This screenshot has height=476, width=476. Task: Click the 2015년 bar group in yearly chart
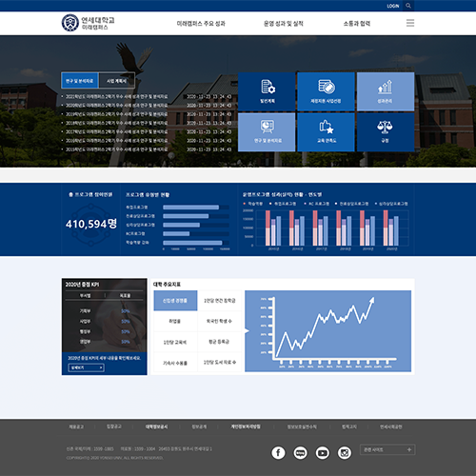click(x=273, y=228)
